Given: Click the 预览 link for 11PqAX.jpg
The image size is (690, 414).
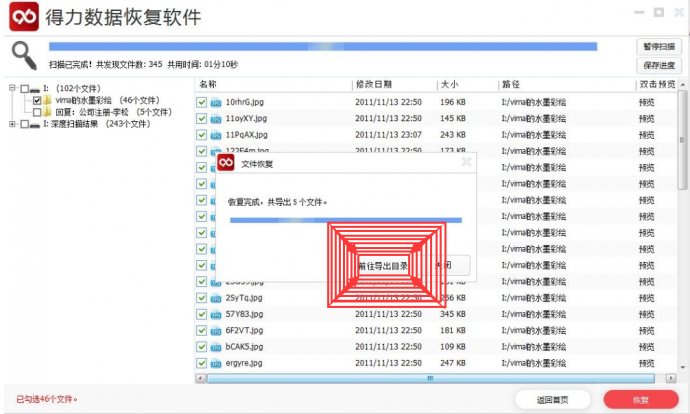Looking at the screenshot, I should coord(646,135).
